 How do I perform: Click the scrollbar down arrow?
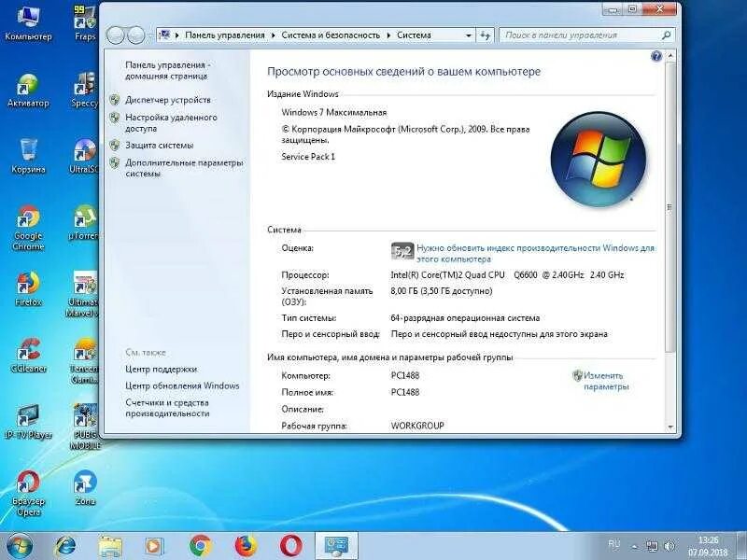pos(670,427)
